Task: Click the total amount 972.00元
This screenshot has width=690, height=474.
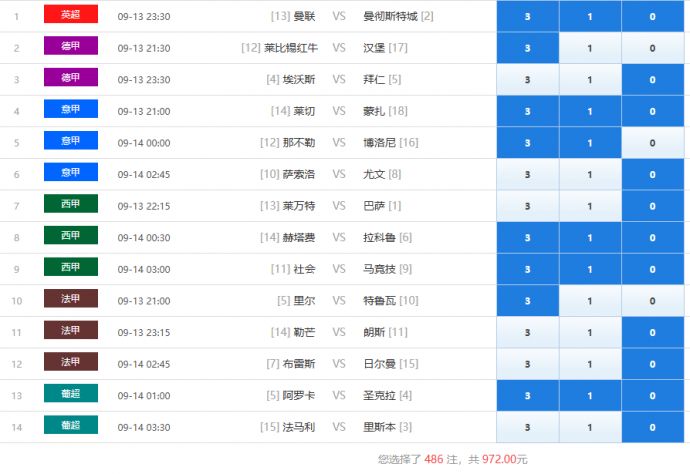Action: (504, 459)
